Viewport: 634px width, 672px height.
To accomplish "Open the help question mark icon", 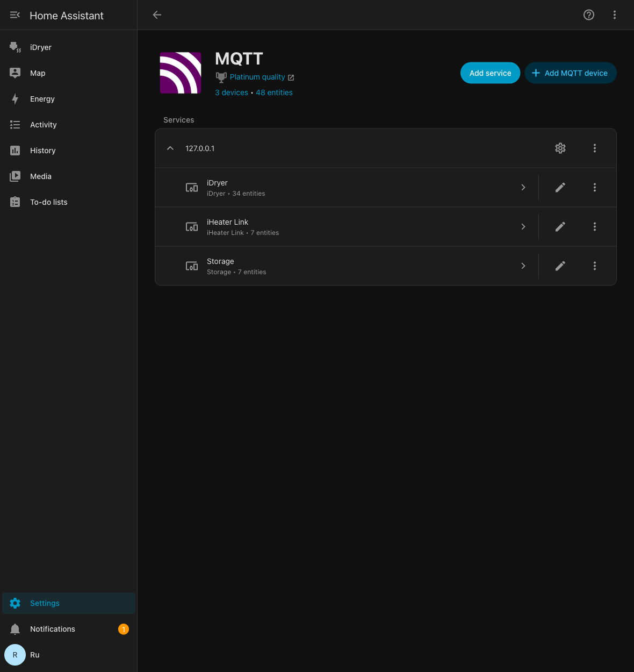I will coord(589,15).
